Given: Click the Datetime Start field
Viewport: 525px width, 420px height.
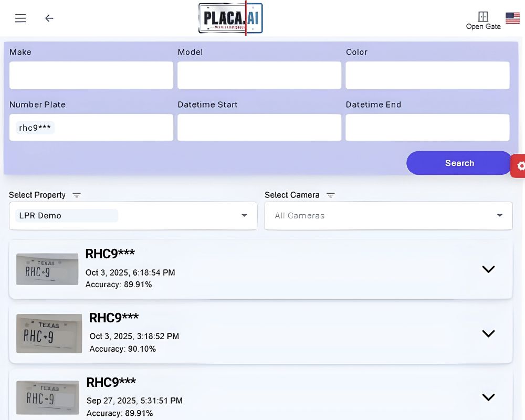Looking at the screenshot, I should tap(259, 128).
